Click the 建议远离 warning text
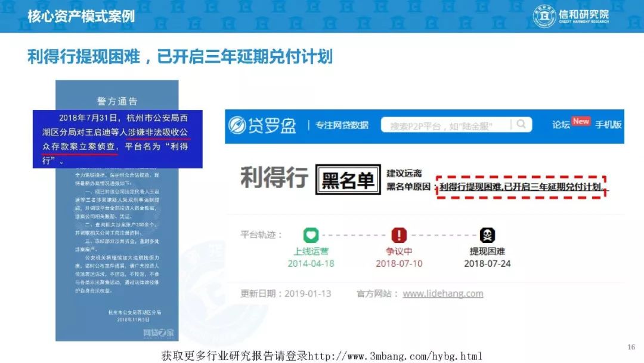Image resolution: width=644 pixels, height=363 pixels. point(404,174)
